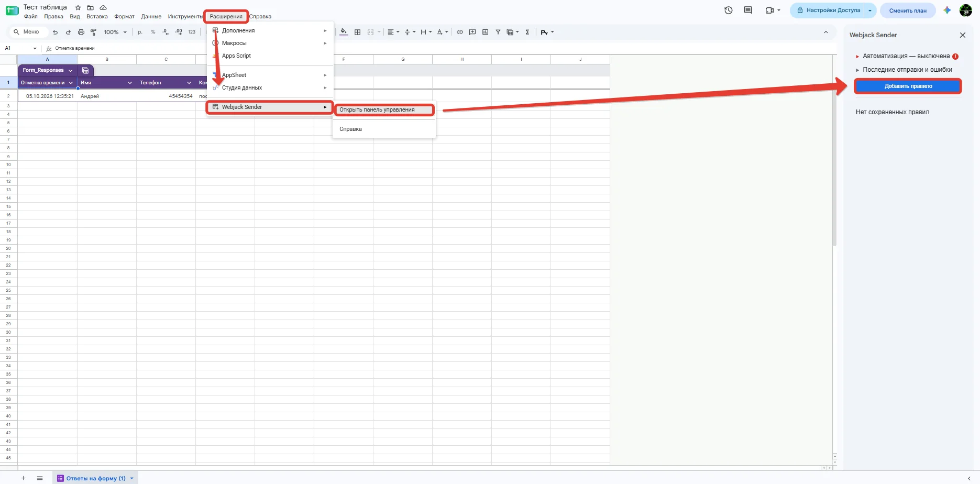The width and height of the screenshot is (980, 484).
Task: Open the zoom 100% dropdown
Action: pos(115,32)
